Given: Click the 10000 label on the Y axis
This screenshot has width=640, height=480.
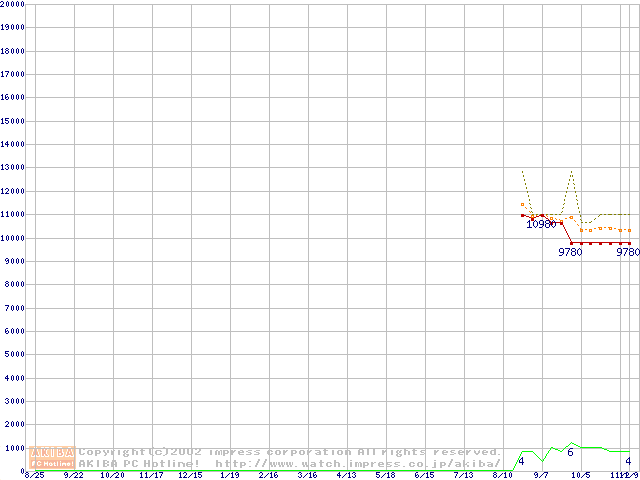Looking at the screenshot, I should [12, 238].
